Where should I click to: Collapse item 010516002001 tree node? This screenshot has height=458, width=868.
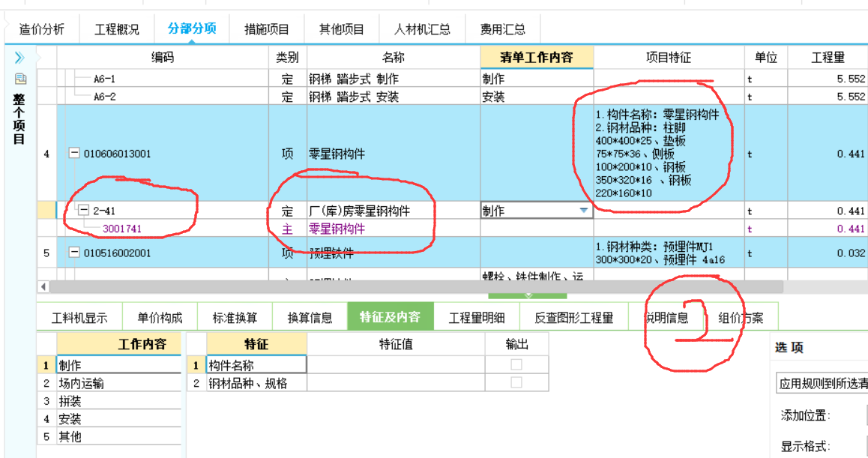73,252
